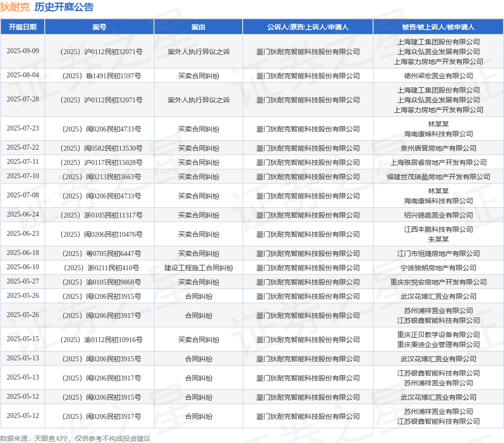Click 买卖合同纠纷 in the 2025-08-04 row
The image size is (504, 443).
click(x=199, y=76)
